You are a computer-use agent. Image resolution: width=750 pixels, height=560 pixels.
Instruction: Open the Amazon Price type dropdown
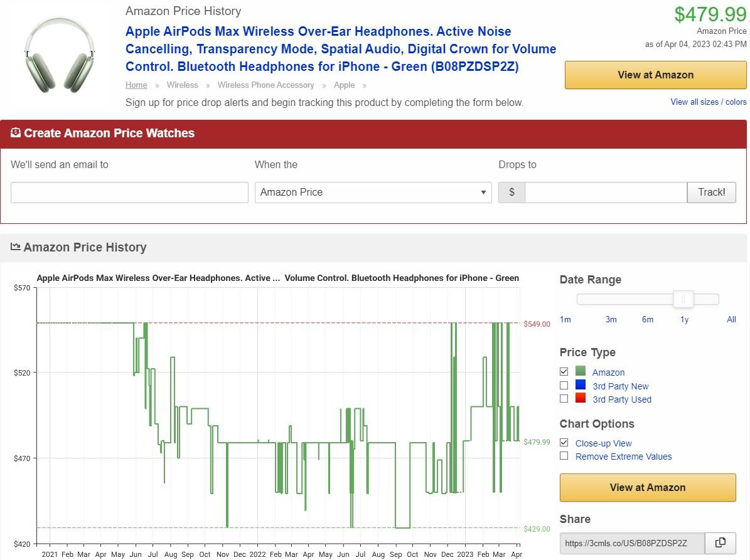tap(373, 192)
